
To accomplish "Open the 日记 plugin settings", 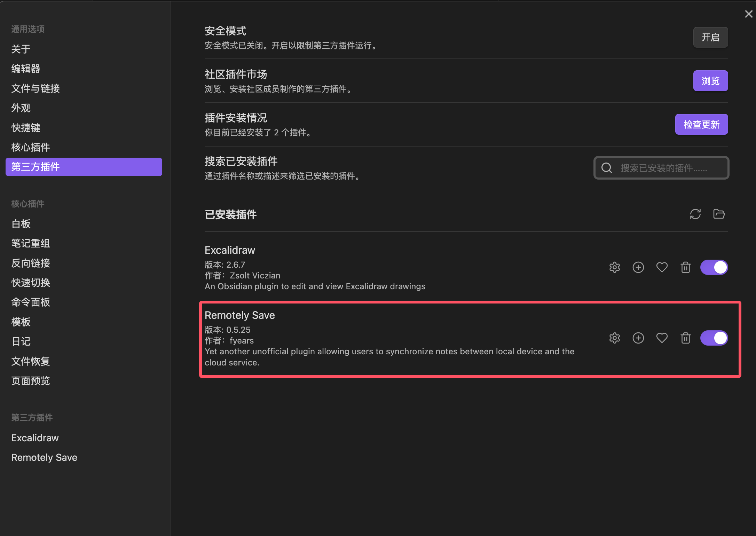I will 84,341.
